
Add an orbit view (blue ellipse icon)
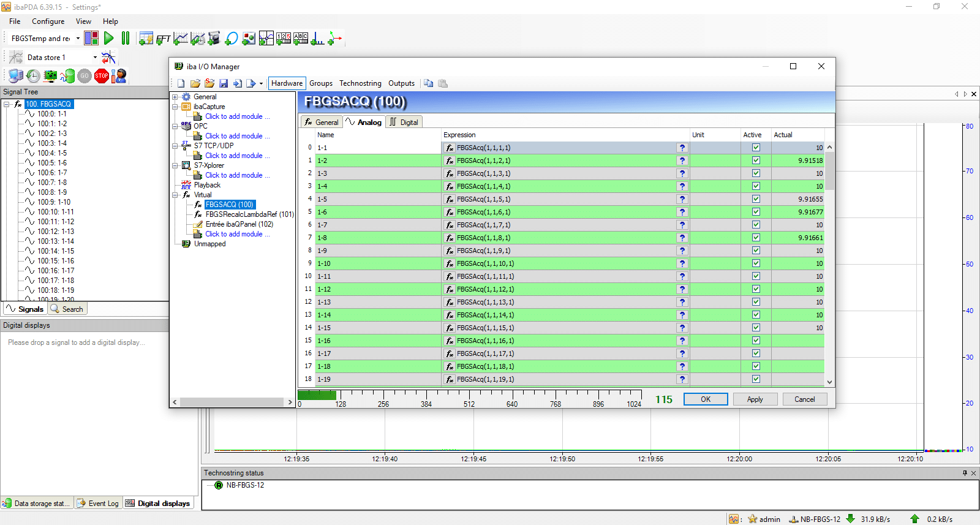coord(232,39)
